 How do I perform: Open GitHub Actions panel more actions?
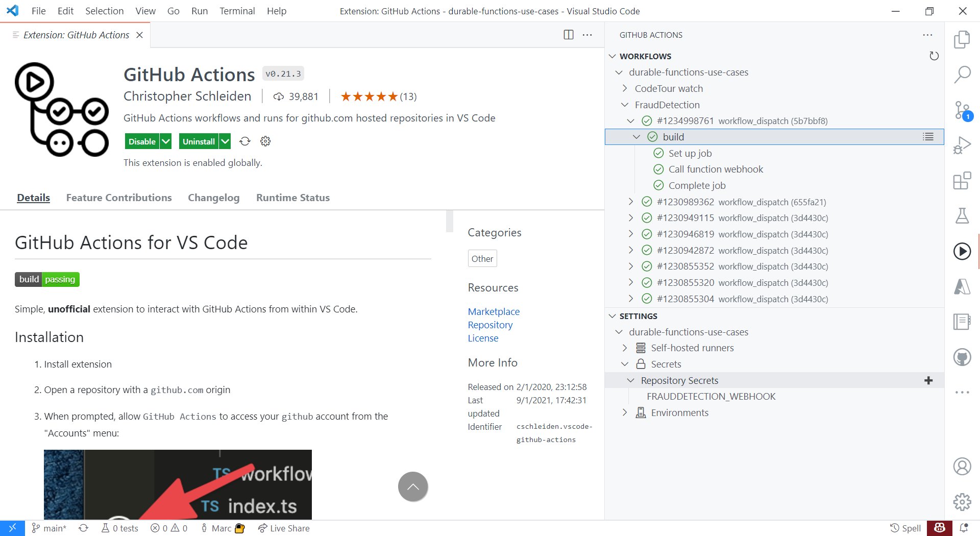pos(927,35)
